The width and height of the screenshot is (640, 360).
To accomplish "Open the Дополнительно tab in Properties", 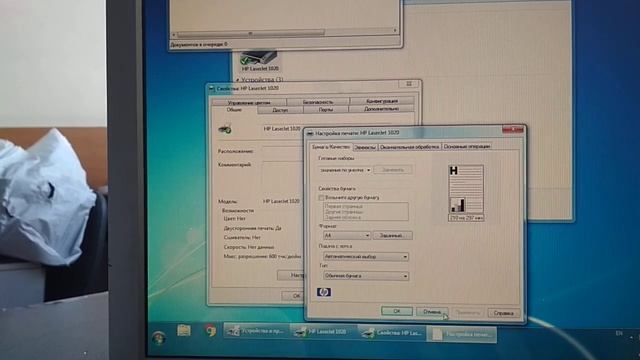I will click(381, 109).
